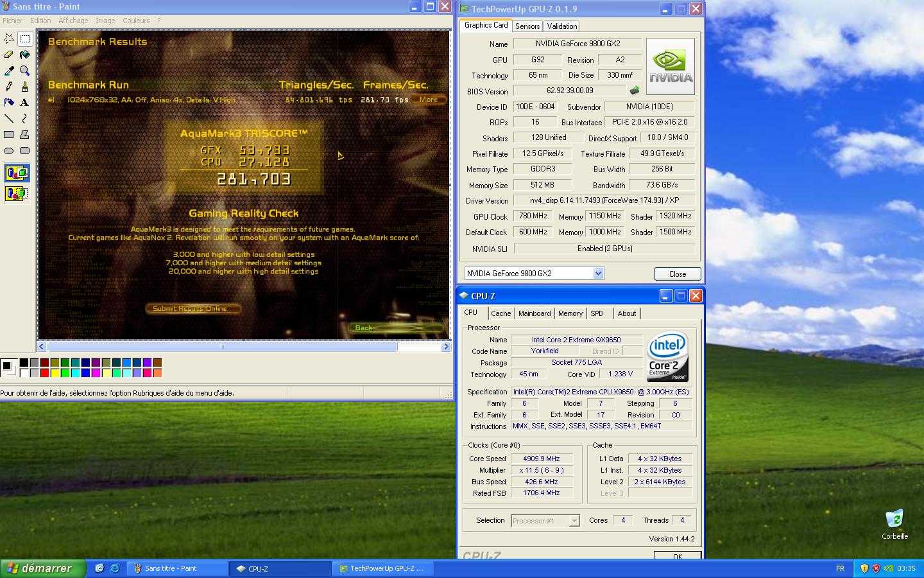Image resolution: width=924 pixels, height=578 pixels.
Task: Select the Pencil tool in Paint
Action: (9, 86)
